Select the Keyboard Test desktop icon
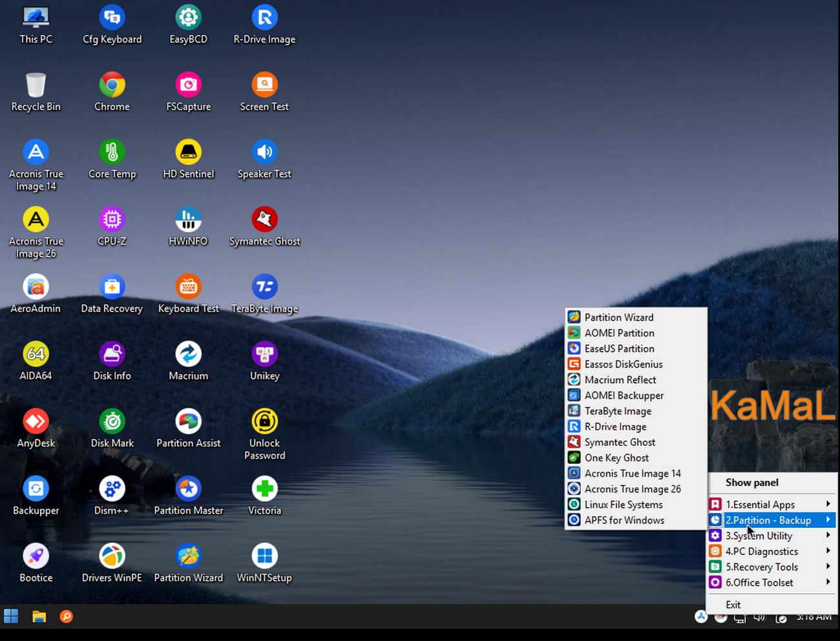The height and width of the screenshot is (641, 840). tap(189, 295)
